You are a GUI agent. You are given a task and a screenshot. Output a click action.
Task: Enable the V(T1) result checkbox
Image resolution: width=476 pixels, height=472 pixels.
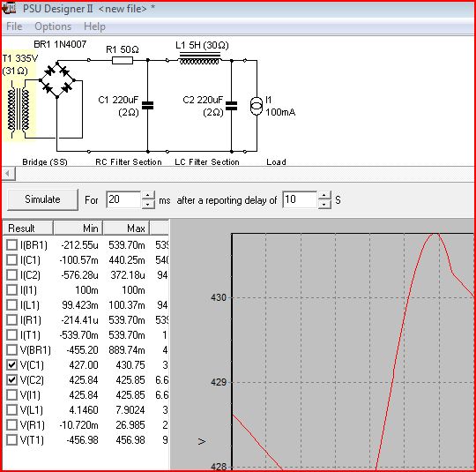pyautogui.click(x=11, y=439)
